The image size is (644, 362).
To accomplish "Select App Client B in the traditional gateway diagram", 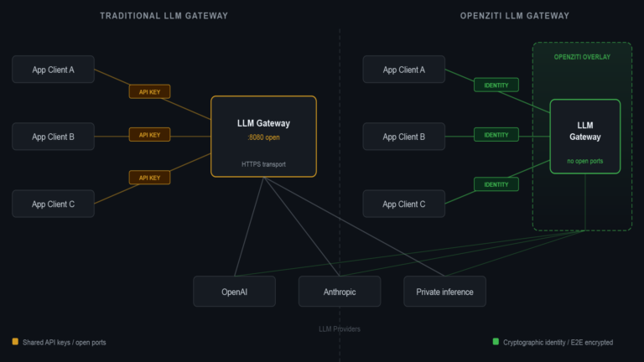I will click(x=54, y=137).
